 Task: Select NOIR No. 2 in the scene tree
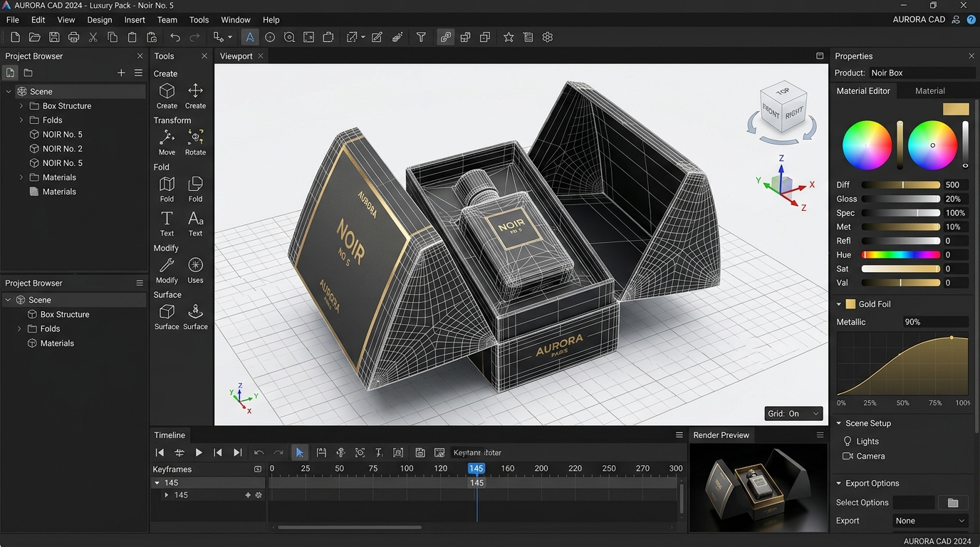62,149
